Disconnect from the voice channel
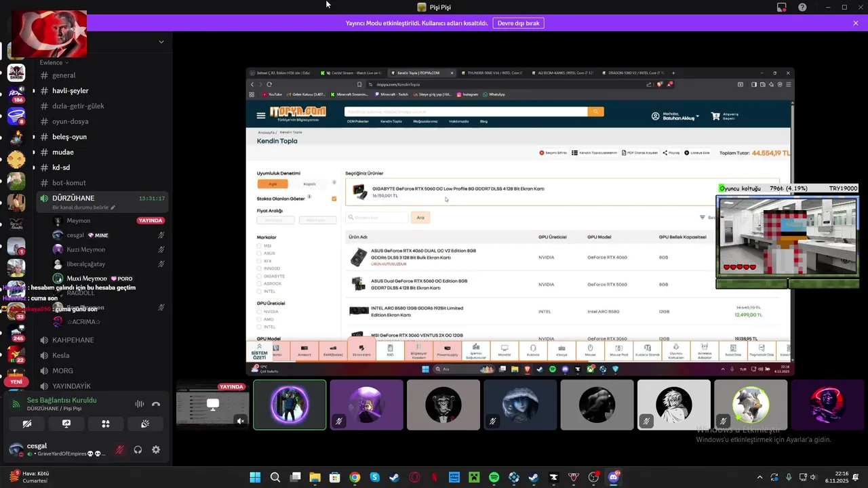This screenshot has height=488, width=868. (x=156, y=404)
